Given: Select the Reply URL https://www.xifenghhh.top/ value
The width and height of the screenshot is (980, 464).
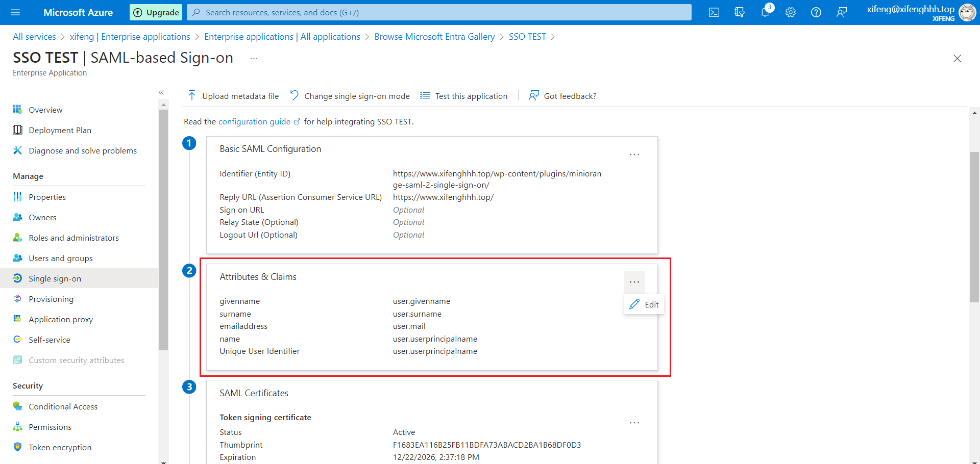Looking at the screenshot, I should coord(443,197).
